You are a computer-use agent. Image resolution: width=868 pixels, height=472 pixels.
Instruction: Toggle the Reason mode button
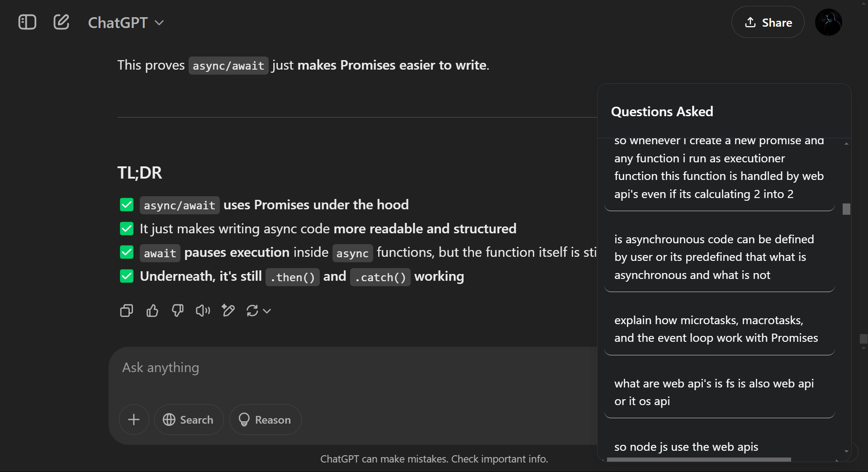[265, 420]
